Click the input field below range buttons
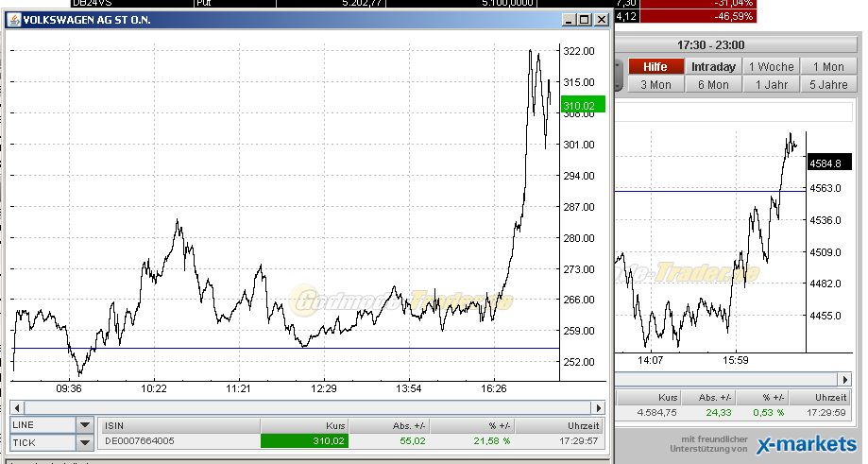This screenshot has width=868, height=464. (x=734, y=112)
